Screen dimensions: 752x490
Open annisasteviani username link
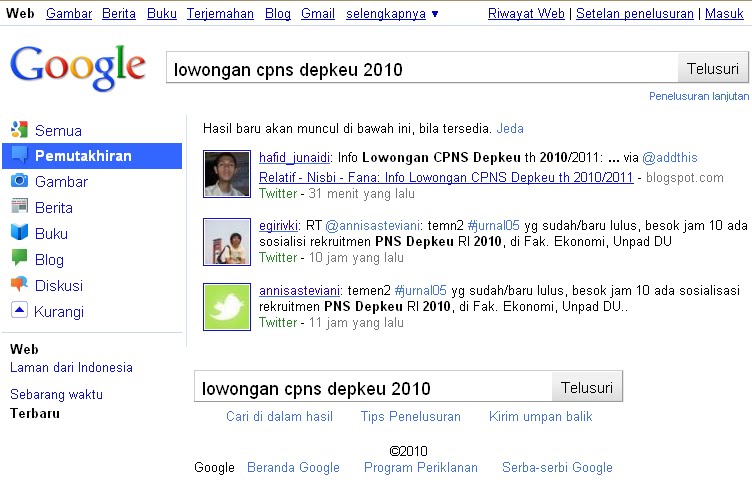click(x=299, y=291)
